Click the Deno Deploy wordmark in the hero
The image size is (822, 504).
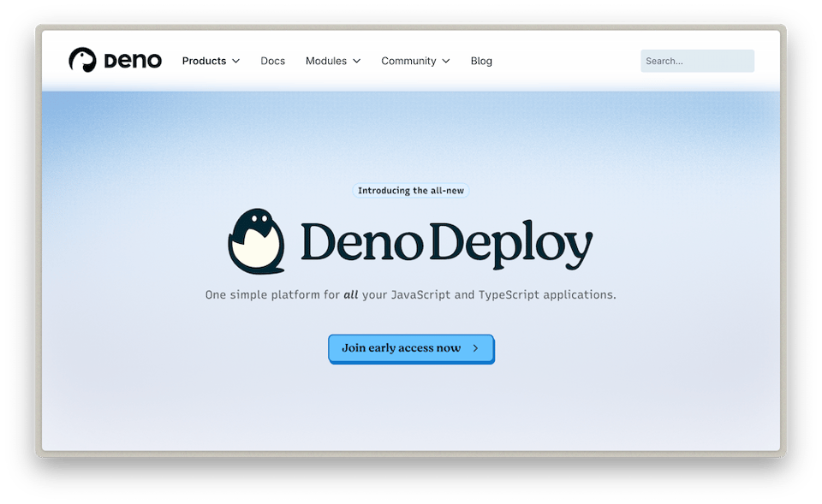pyautogui.click(x=444, y=242)
